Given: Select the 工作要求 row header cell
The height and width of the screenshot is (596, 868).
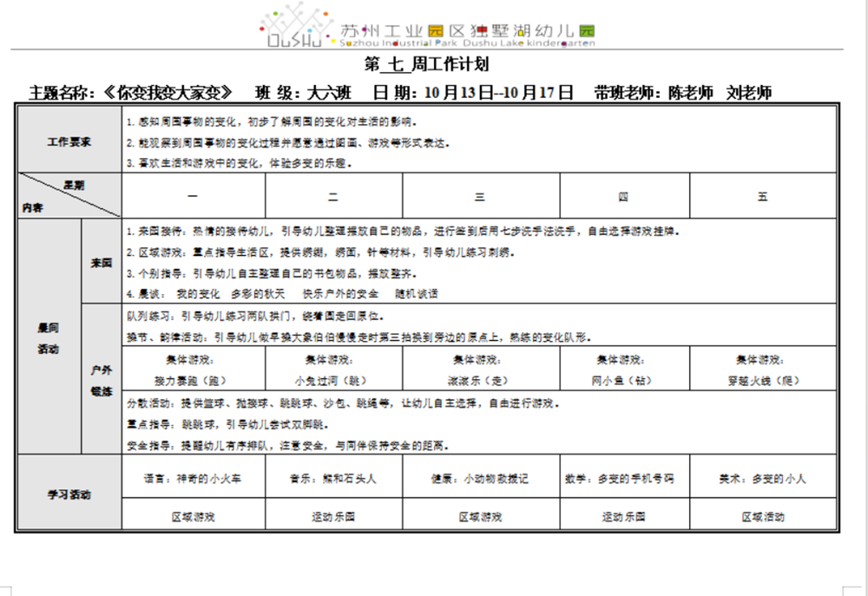Looking at the screenshot, I should [69, 141].
